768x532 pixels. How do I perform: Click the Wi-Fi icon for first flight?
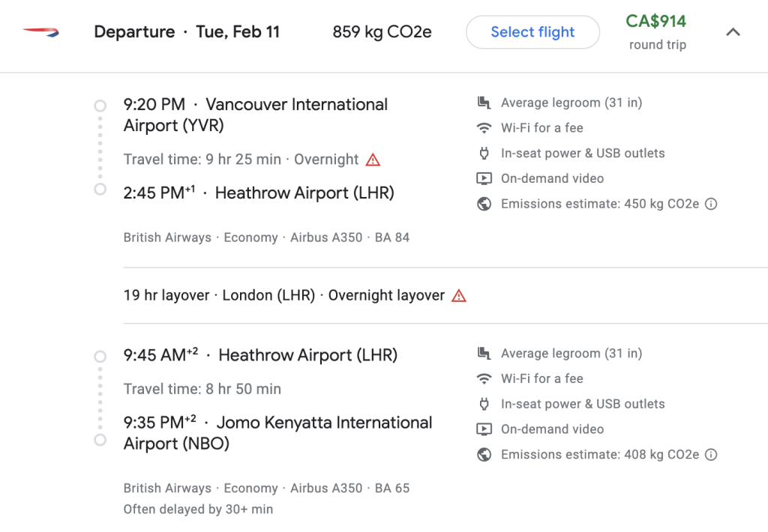tap(484, 128)
